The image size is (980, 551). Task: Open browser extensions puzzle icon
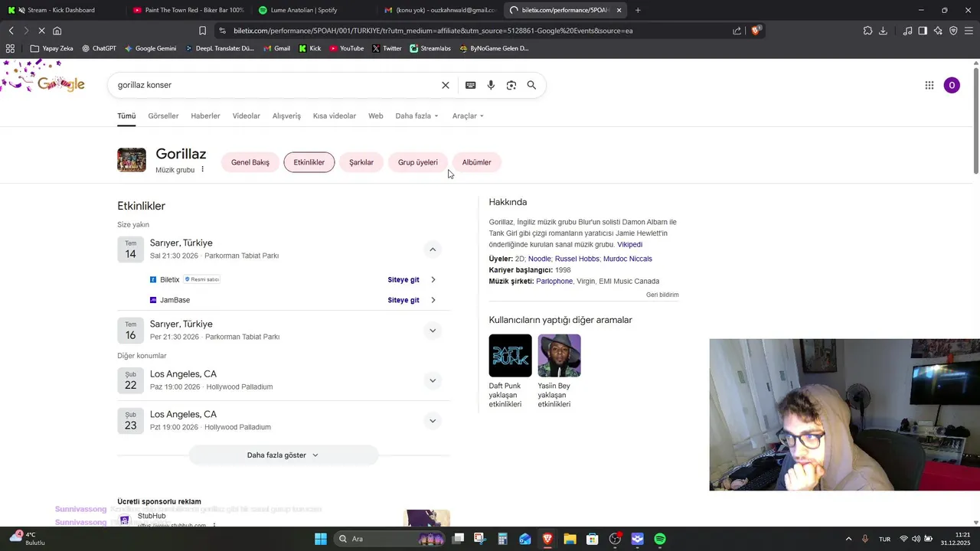coord(867,31)
